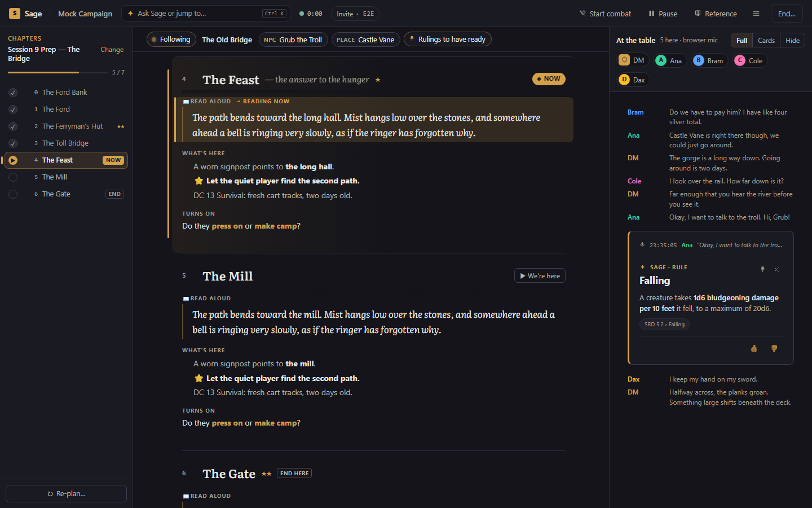Open the Reference panel
The height and width of the screenshot is (508, 812).
click(716, 14)
